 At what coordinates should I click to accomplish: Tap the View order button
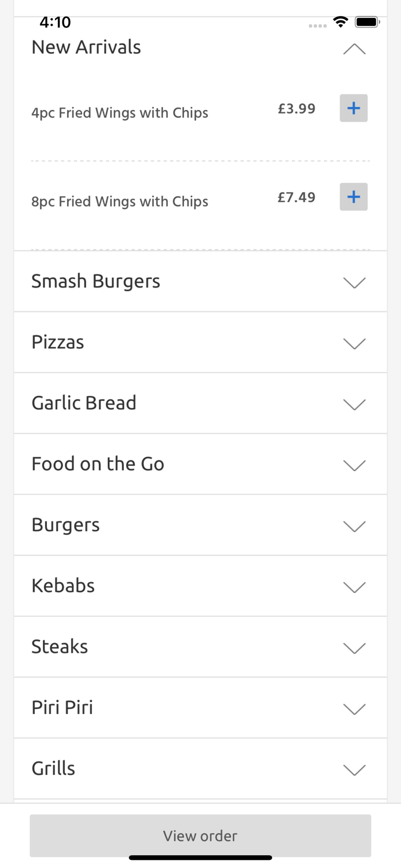(200, 836)
